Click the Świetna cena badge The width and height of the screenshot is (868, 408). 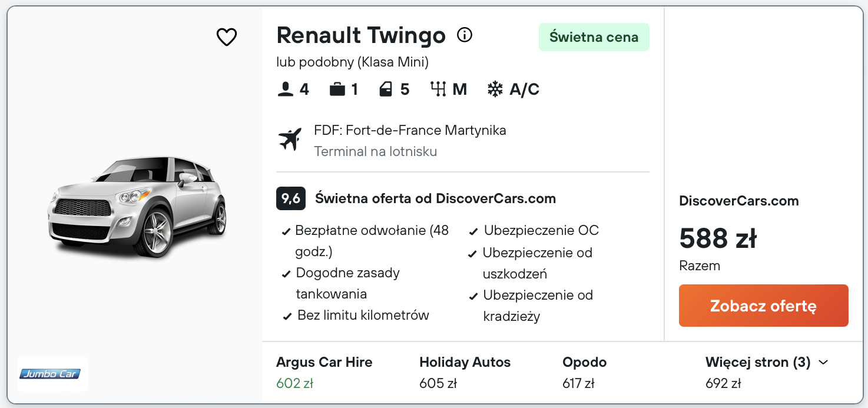tap(594, 37)
